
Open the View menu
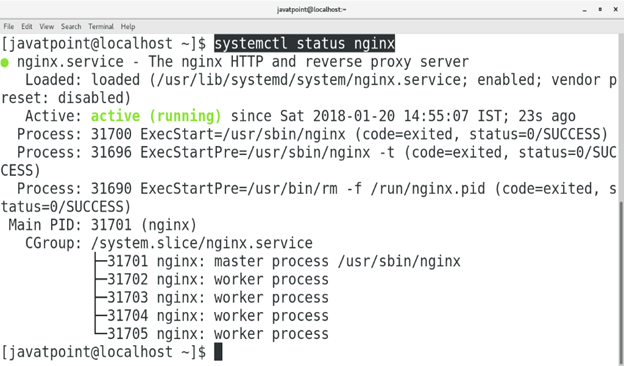(x=47, y=27)
